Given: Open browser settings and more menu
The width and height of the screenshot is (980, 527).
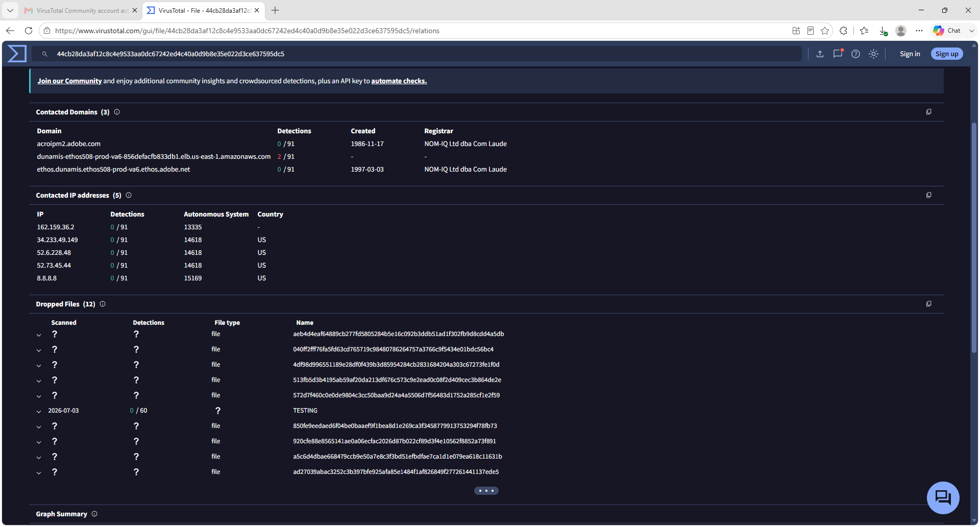Looking at the screenshot, I should [919, 31].
